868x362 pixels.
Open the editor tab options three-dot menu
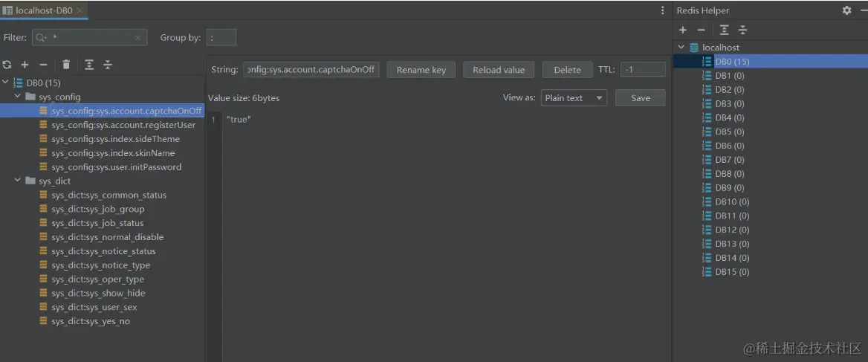(x=663, y=10)
